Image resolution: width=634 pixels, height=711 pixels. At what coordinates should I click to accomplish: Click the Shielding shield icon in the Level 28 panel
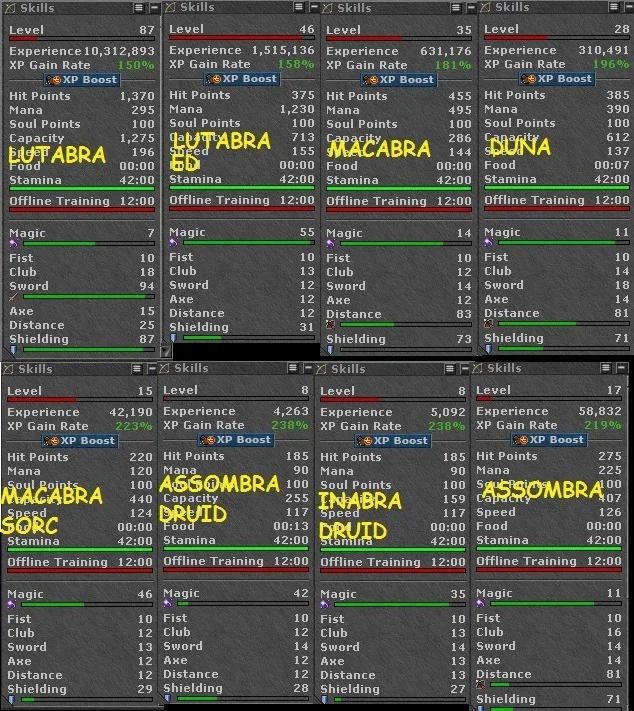(489, 349)
